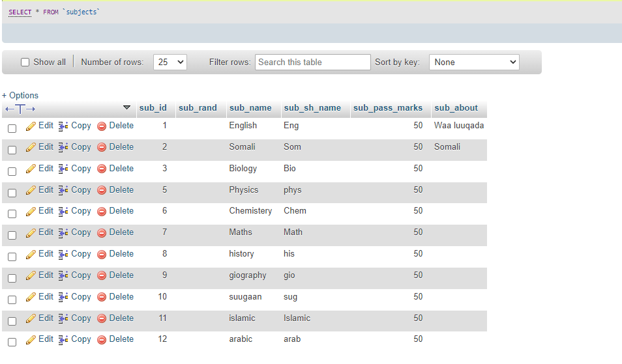Click the red Delete icon for suugaan row

coord(102,297)
